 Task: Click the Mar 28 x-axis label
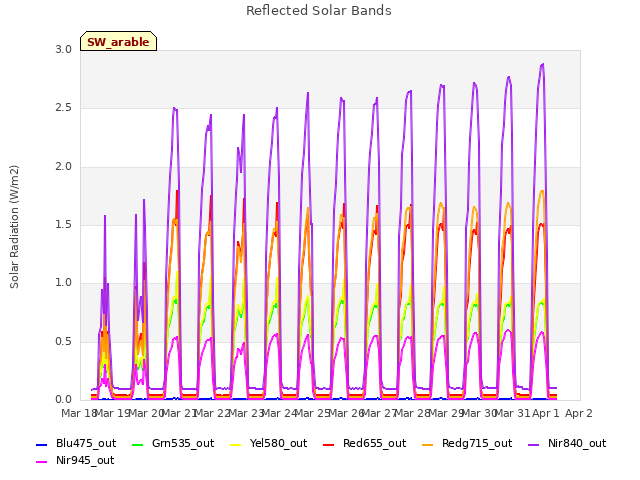click(413, 413)
